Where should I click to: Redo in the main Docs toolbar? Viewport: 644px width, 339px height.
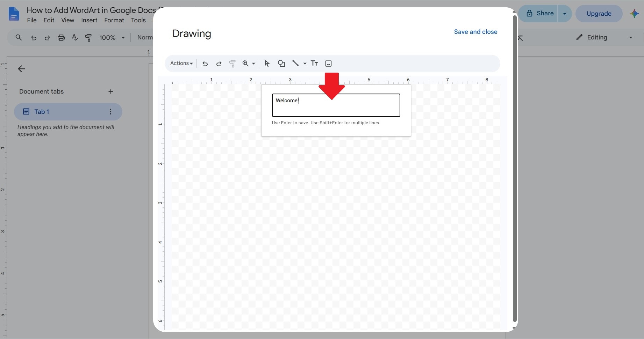click(47, 38)
